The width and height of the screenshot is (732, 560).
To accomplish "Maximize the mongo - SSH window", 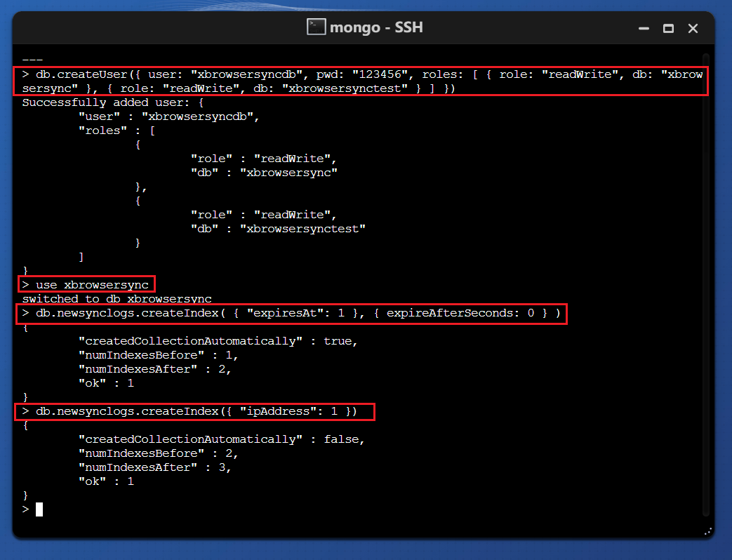I will coord(668,29).
